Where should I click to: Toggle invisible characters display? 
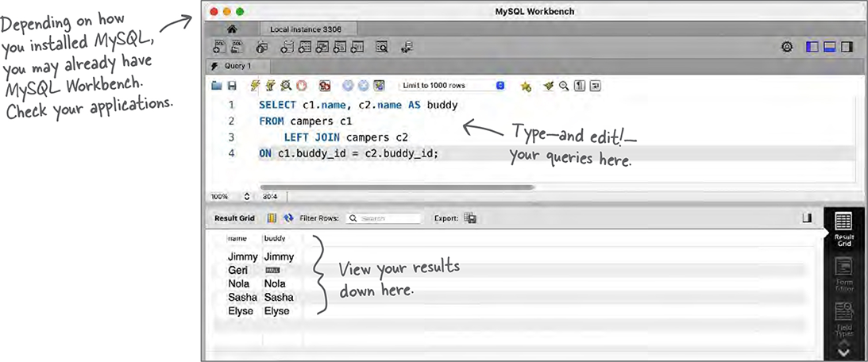(x=579, y=86)
